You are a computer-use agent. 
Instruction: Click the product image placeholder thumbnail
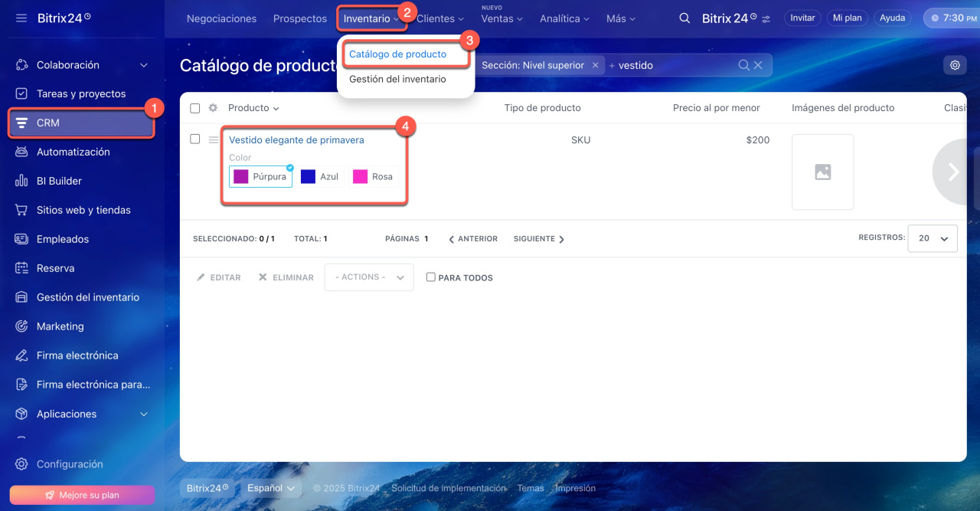pyautogui.click(x=822, y=172)
